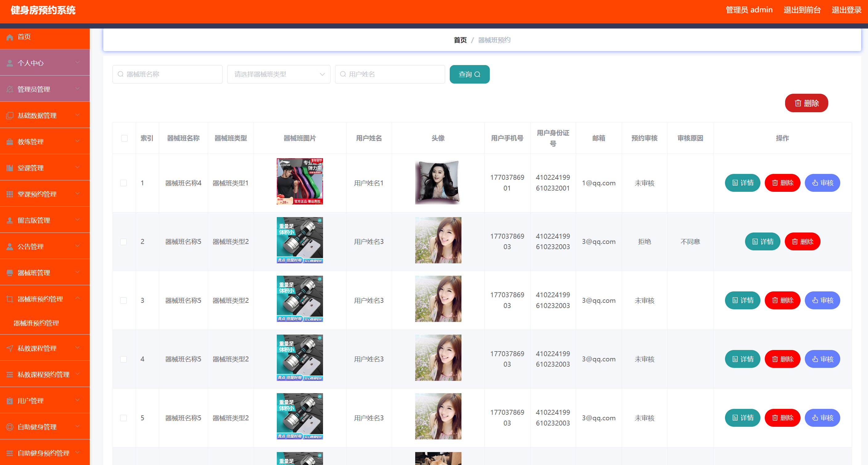Expand the 教练管理 menu chevron

click(77, 141)
